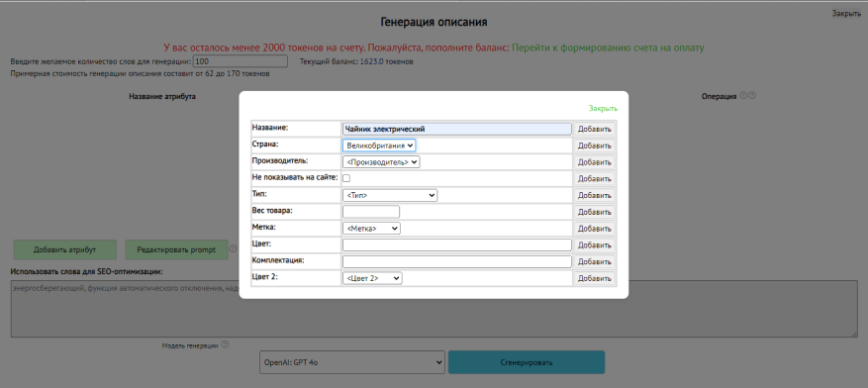
Task: Click Добавить in the Цвет row
Action: (595, 245)
